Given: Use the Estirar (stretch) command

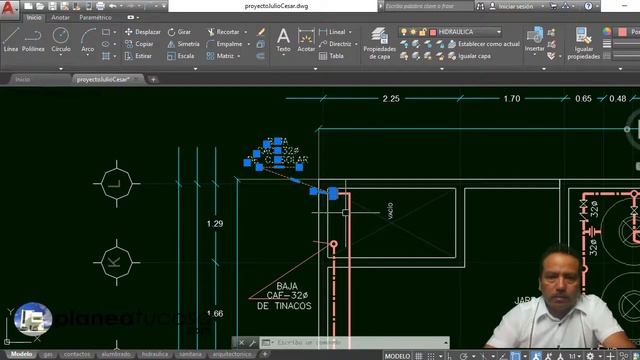Looking at the screenshot, I should coord(138,56).
